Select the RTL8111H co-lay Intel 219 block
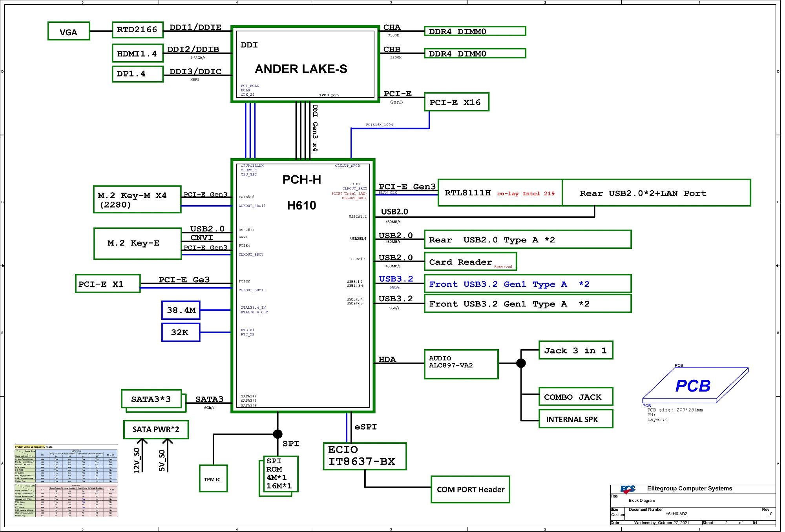Viewport: 785px width, 532px height. coord(500,193)
